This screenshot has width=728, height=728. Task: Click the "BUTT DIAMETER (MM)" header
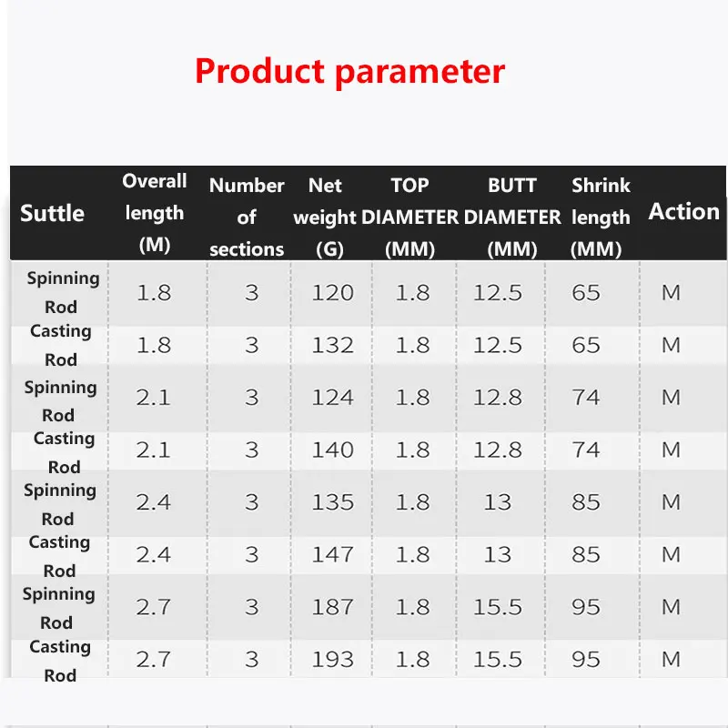[512, 217]
